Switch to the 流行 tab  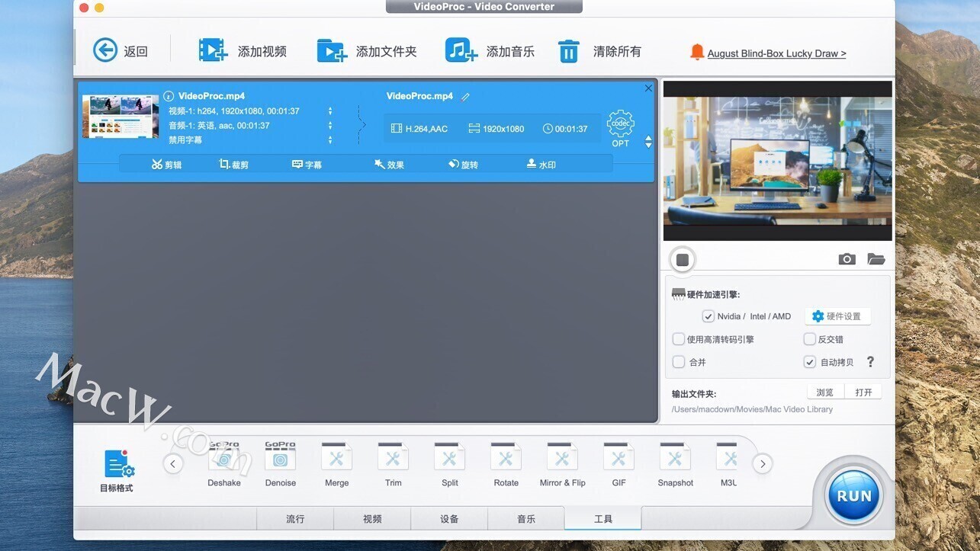tap(295, 518)
